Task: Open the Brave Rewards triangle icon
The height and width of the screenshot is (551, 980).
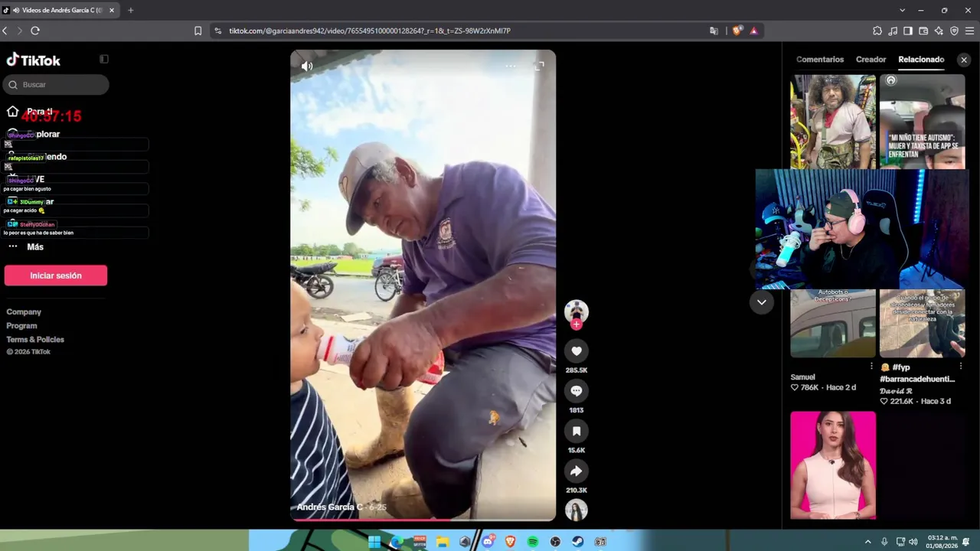Action: (x=754, y=31)
